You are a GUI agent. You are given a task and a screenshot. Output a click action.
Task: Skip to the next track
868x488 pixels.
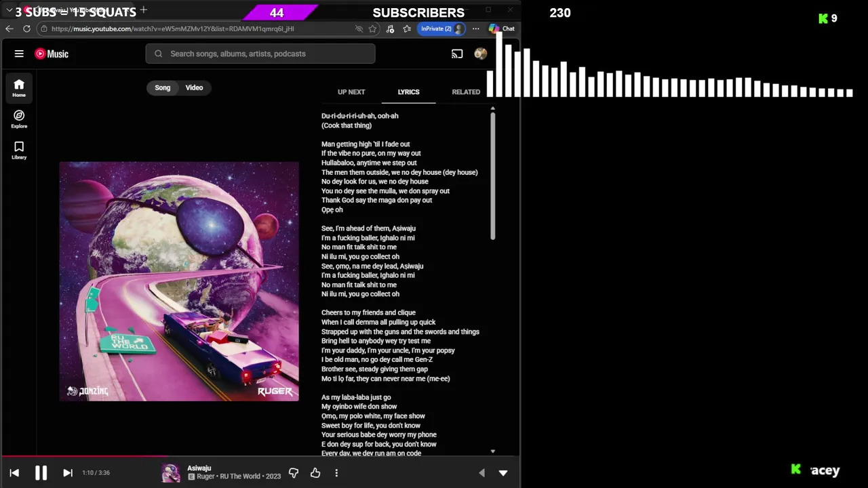[x=68, y=473]
